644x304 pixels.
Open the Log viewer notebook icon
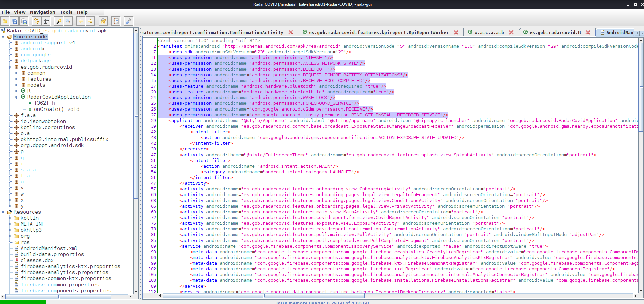pyautogui.click(x=116, y=21)
